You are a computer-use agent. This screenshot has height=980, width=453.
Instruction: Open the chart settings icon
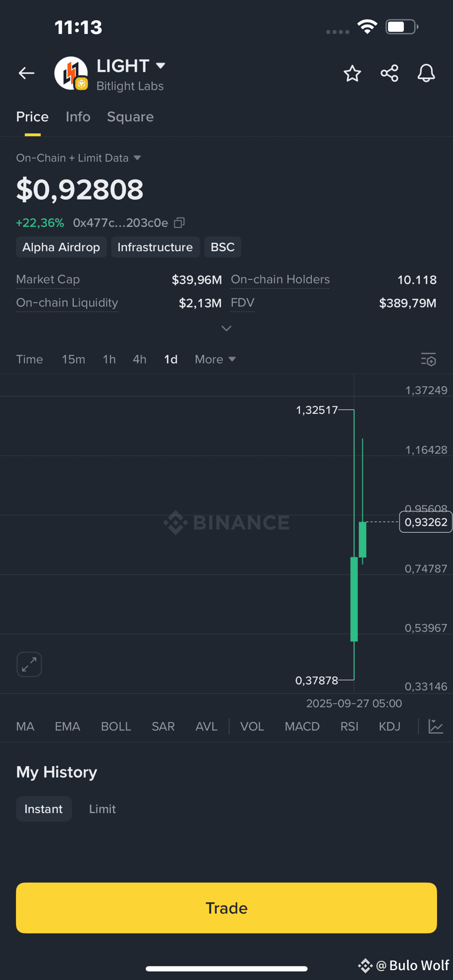(x=428, y=359)
